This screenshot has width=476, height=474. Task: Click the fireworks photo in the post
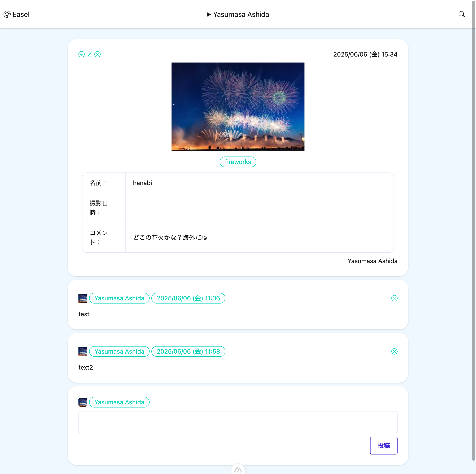point(238,106)
